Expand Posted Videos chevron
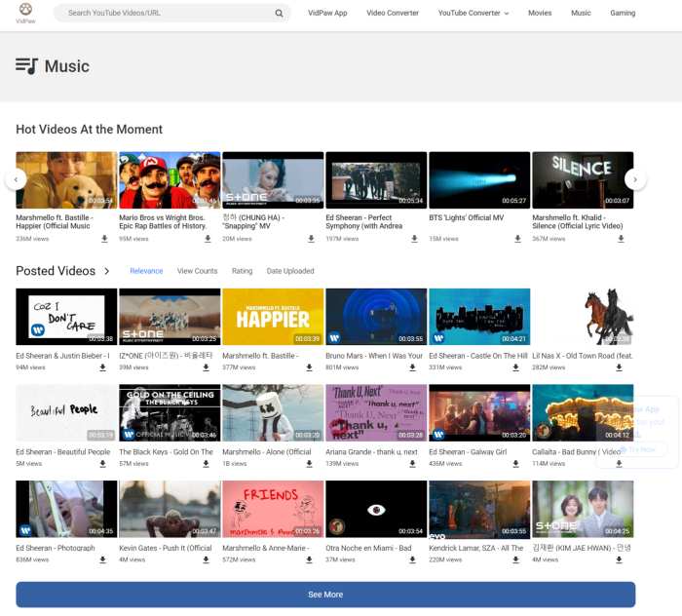Image resolution: width=682 pixels, height=616 pixels. click(107, 271)
